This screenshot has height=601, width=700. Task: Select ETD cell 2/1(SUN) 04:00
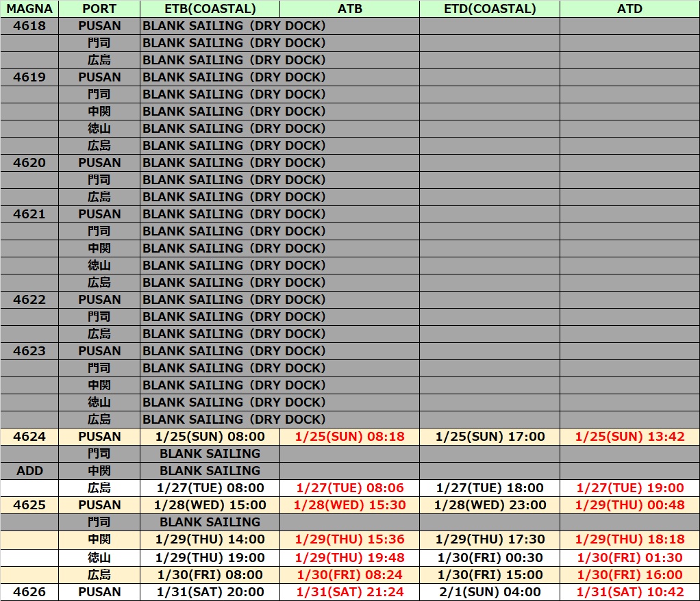click(x=490, y=592)
